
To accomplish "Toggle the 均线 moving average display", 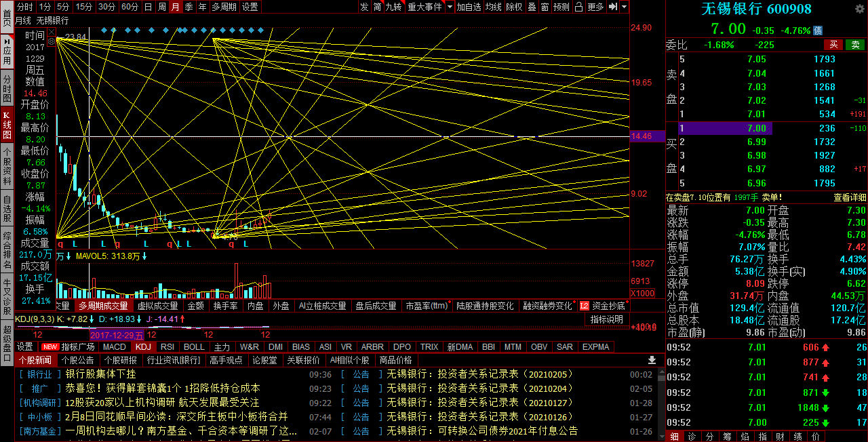I will tap(494, 7).
